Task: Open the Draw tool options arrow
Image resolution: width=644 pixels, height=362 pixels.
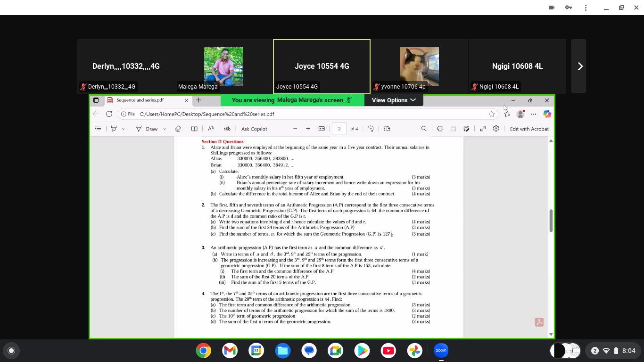Action: point(165,129)
